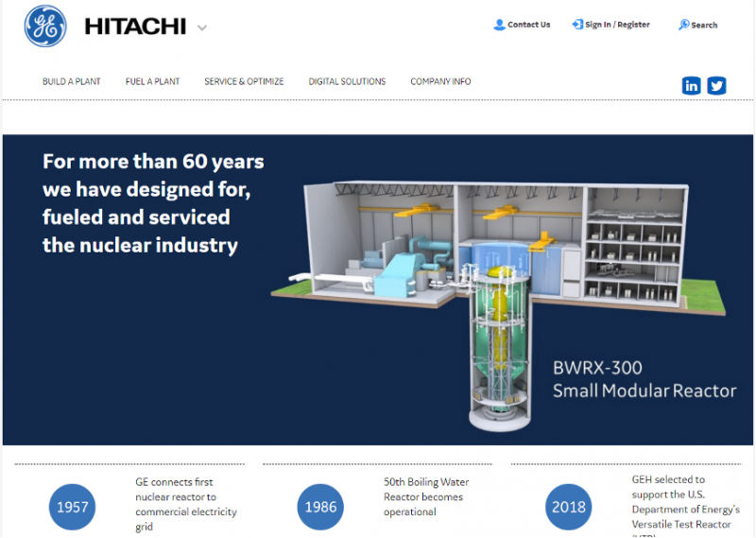Click the BWRX-300 Small Modular Reactor caption
The height and width of the screenshot is (538, 756).
(644, 379)
